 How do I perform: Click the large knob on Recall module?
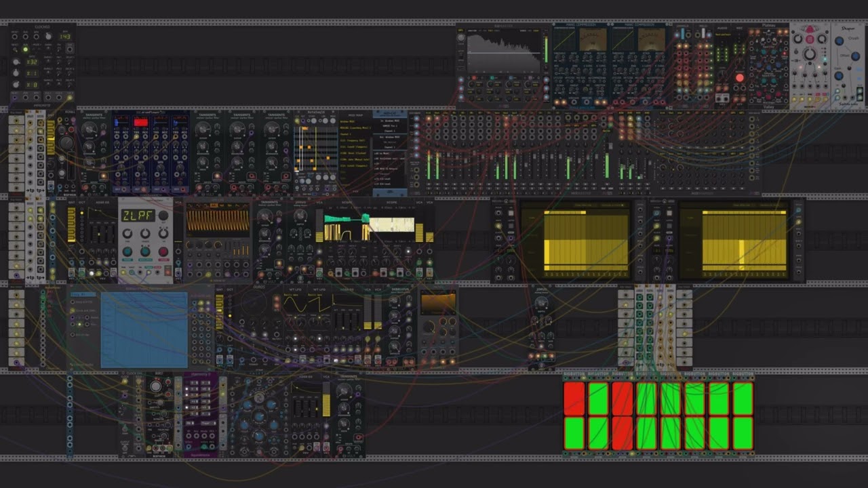click(66, 143)
